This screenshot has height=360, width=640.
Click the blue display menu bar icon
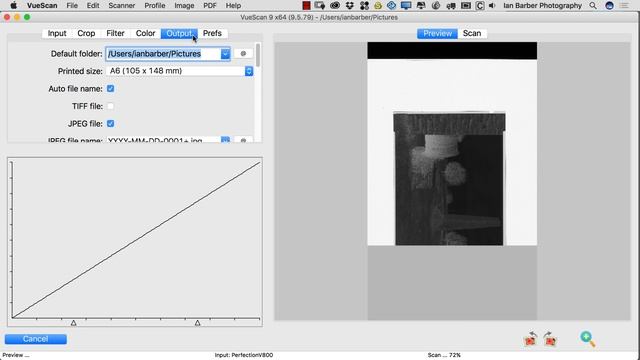point(406,6)
